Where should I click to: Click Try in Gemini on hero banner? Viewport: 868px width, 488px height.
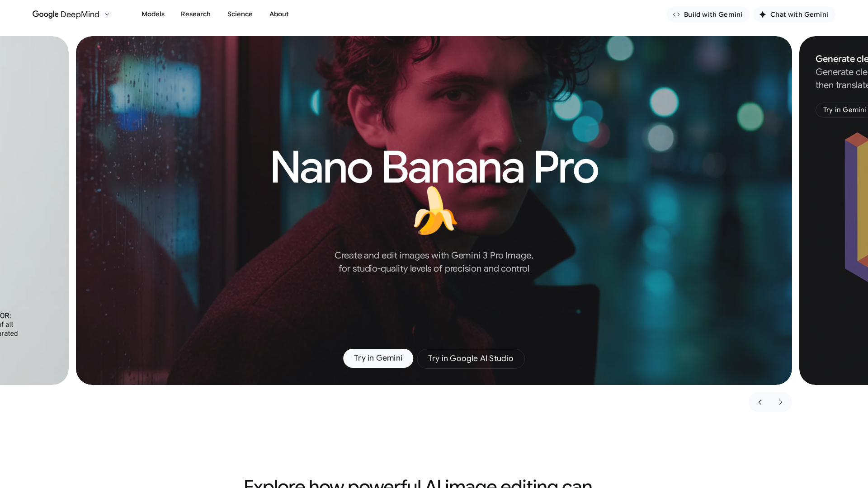(x=378, y=358)
